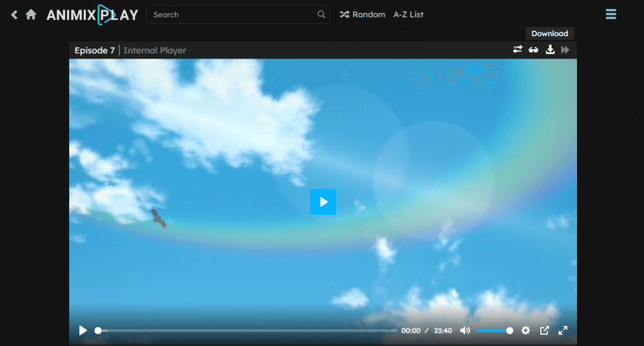Screen dimensions: 644x346
Task: Start video with the center play button
Action: click(x=323, y=202)
